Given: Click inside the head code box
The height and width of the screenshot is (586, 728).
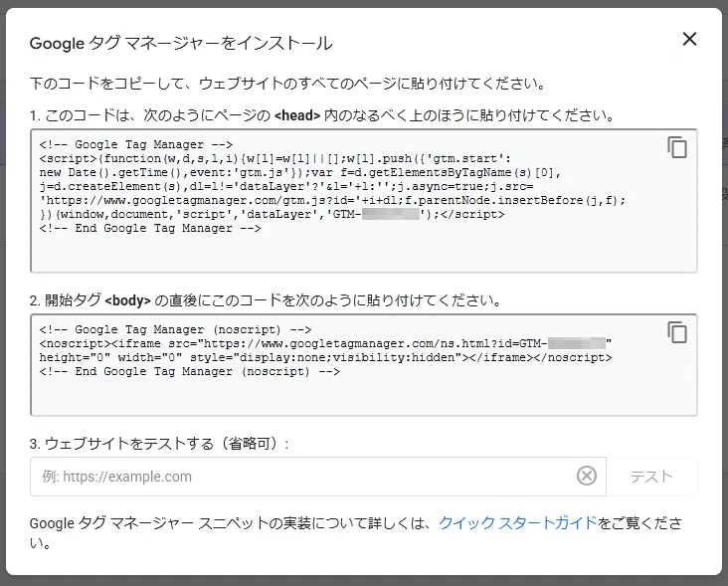Looking at the screenshot, I should (364, 201).
